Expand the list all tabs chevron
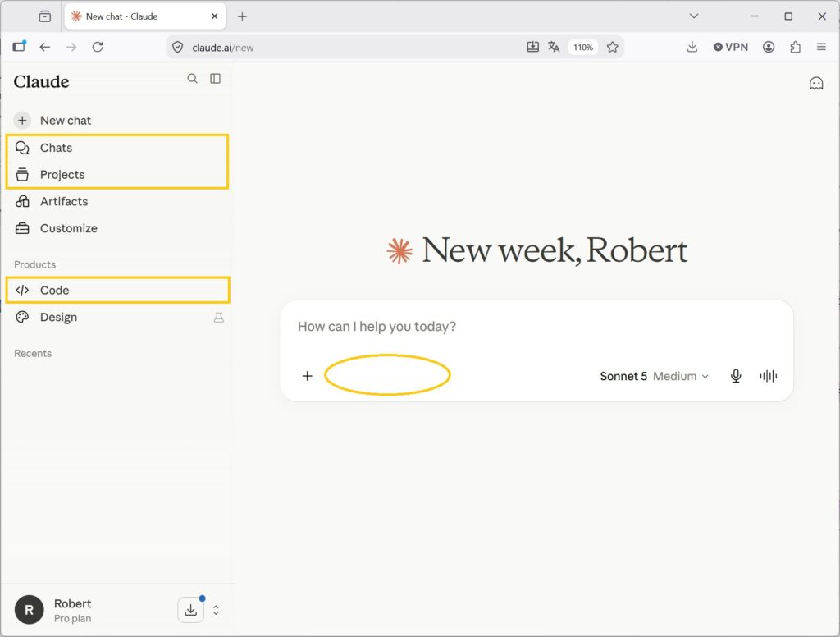 (x=694, y=16)
